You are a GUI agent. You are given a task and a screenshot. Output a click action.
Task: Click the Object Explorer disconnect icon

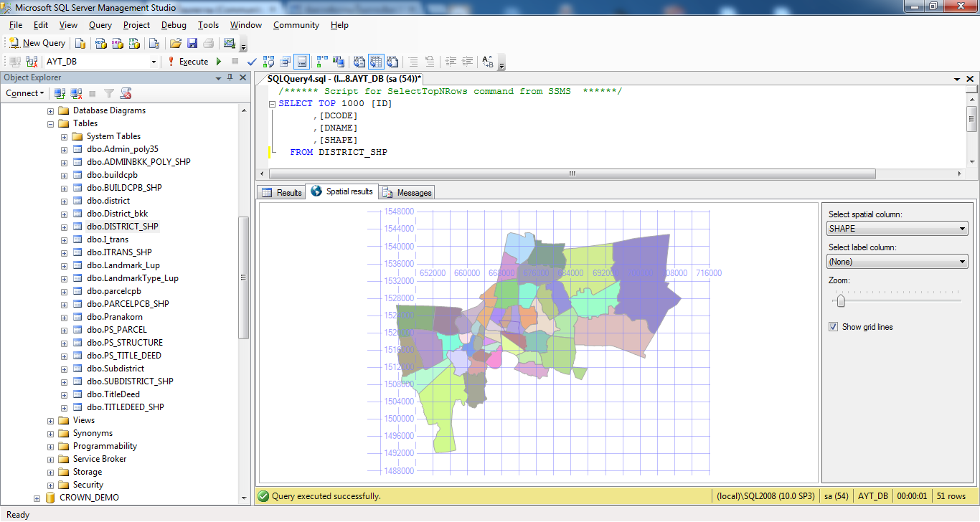coord(76,93)
